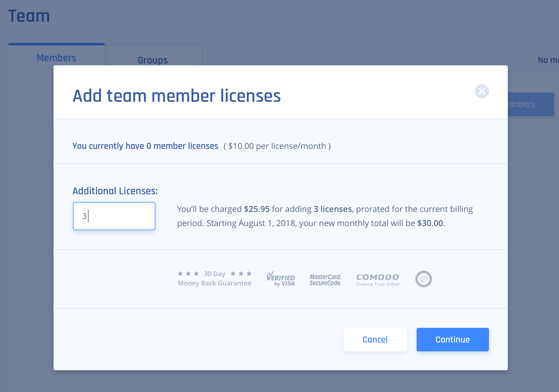
Task: Click the Additional Licenses input field
Action: pos(114,216)
